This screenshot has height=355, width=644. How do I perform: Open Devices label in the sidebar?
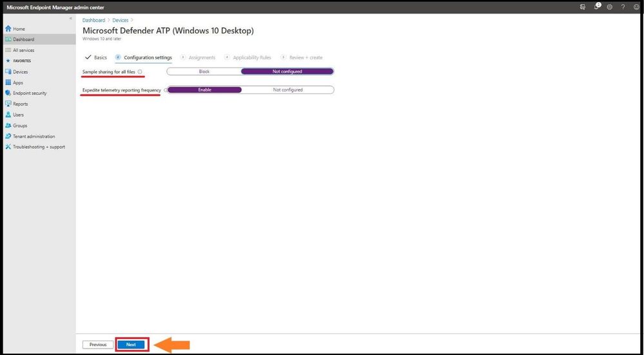coord(21,72)
